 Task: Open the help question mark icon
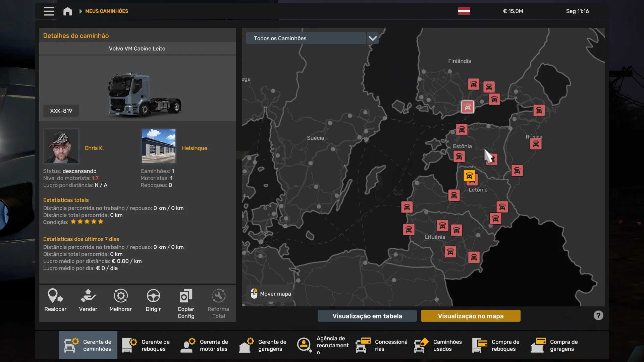pyautogui.click(x=598, y=315)
